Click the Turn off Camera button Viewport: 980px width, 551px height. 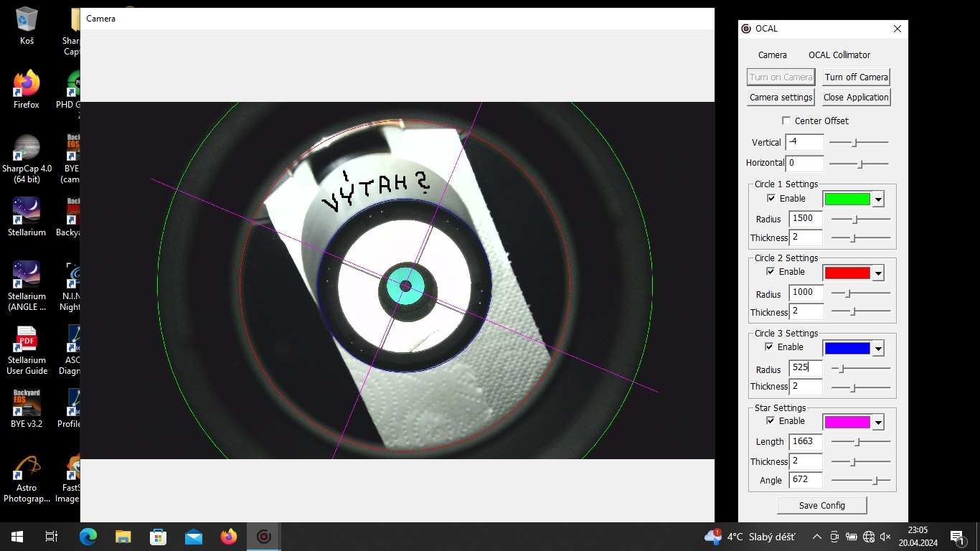856,77
